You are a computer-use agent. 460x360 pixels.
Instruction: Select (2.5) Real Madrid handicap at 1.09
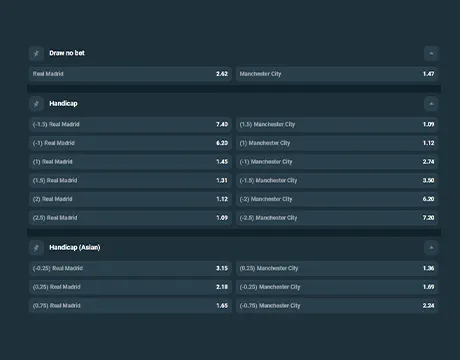point(130,218)
